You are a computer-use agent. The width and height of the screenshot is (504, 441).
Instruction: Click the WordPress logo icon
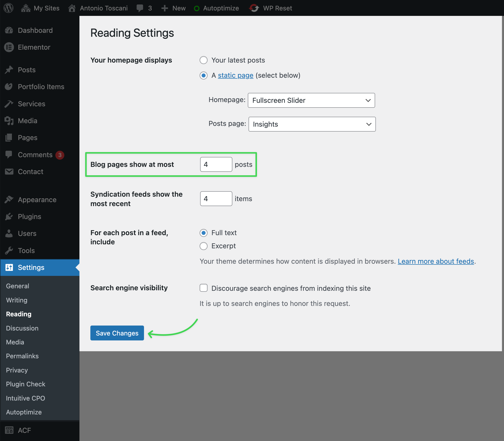click(8, 8)
